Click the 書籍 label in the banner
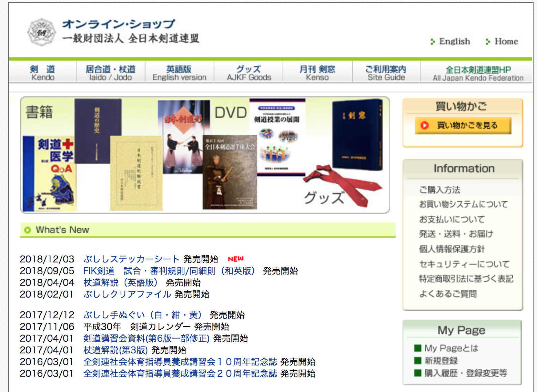The width and height of the screenshot is (537, 392). point(39,112)
